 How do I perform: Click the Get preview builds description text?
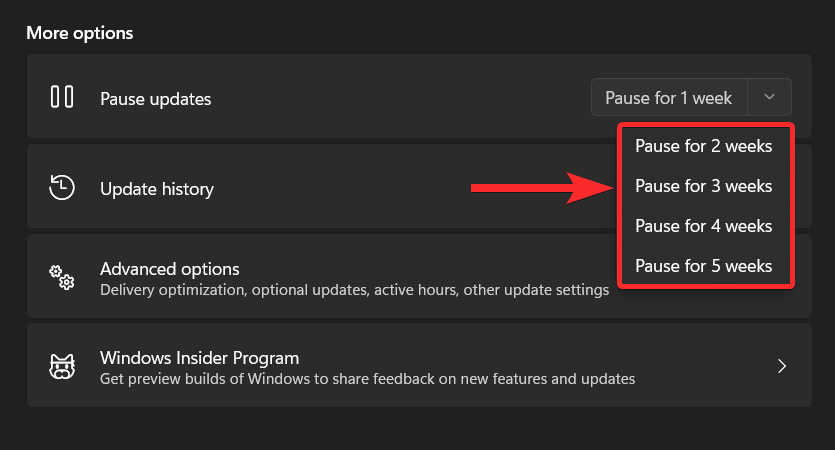pyautogui.click(x=367, y=379)
